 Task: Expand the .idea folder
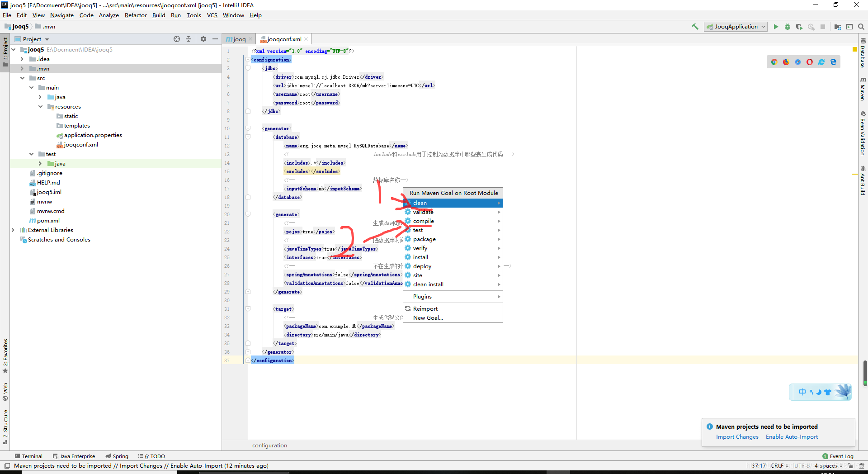pyautogui.click(x=22, y=59)
